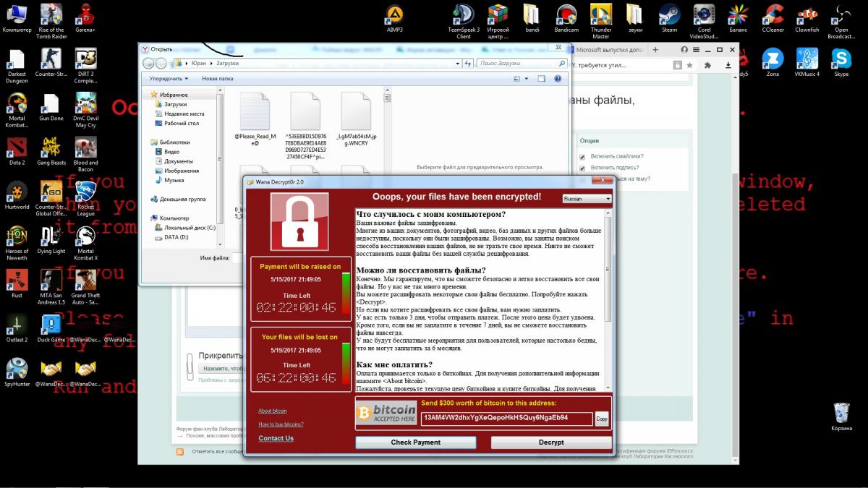868x488 pixels.
Task: Open the Bandicam desktop shortcut
Action: [x=566, y=18]
